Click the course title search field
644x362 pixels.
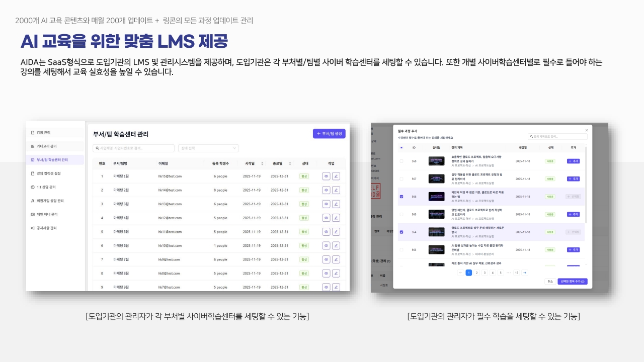552,136
